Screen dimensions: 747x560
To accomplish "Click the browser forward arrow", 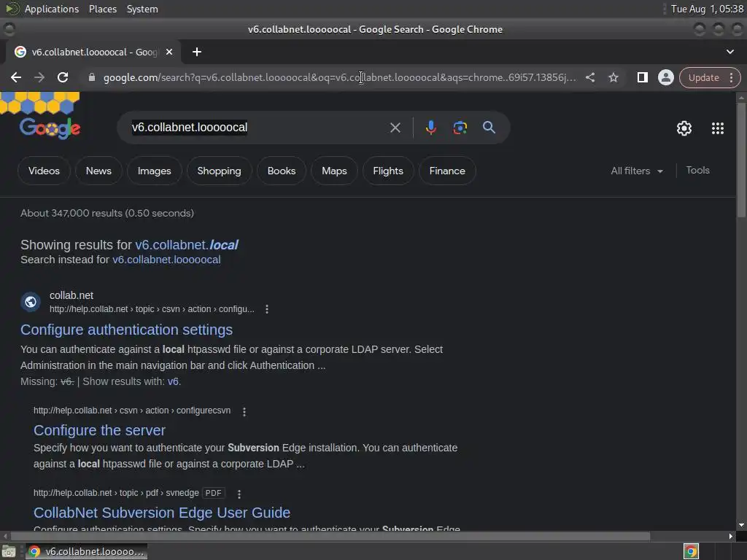I will point(39,77).
